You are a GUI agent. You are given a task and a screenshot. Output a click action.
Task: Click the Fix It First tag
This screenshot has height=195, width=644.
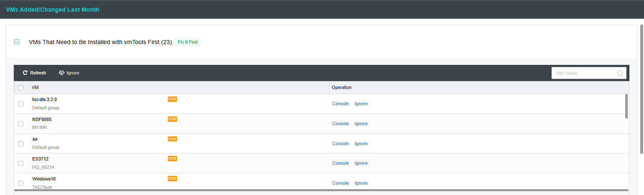coord(187,42)
